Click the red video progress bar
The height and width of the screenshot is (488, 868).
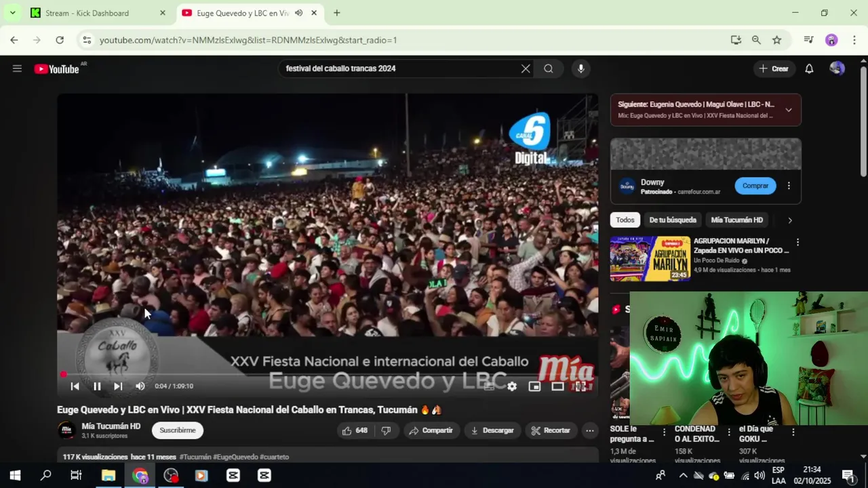pos(328,374)
